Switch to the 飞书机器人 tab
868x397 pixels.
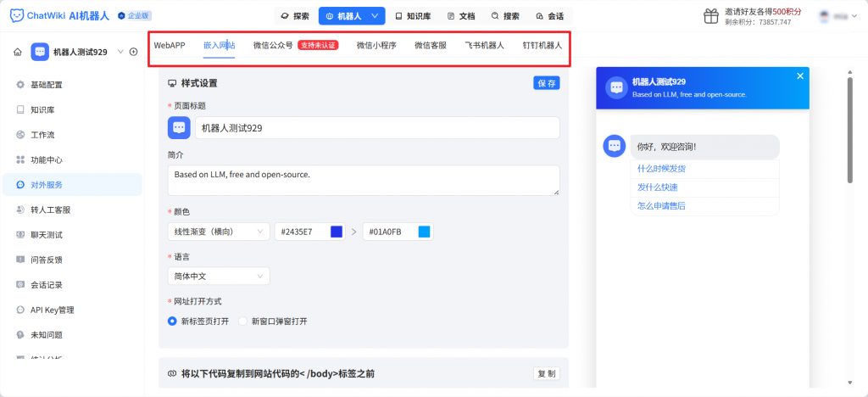(484, 46)
